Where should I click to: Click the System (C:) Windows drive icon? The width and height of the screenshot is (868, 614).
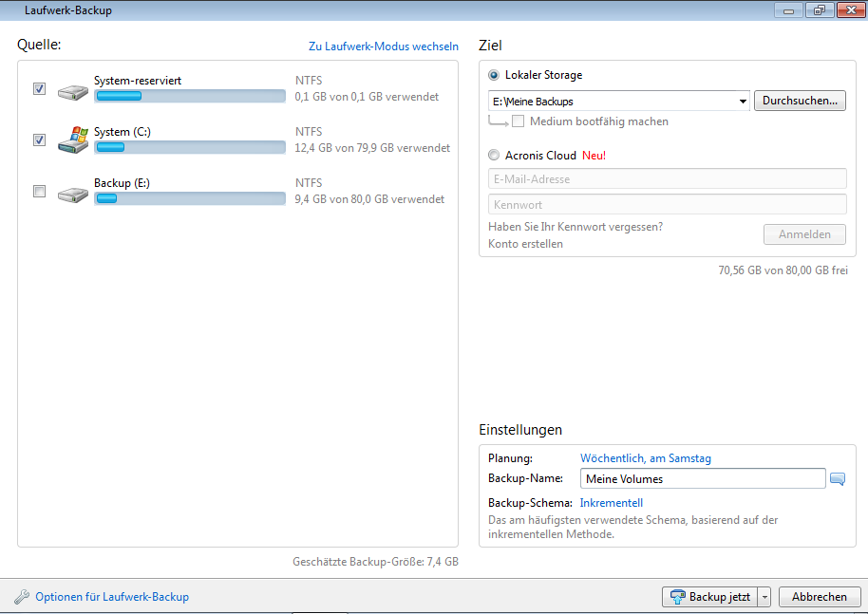[73, 140]
